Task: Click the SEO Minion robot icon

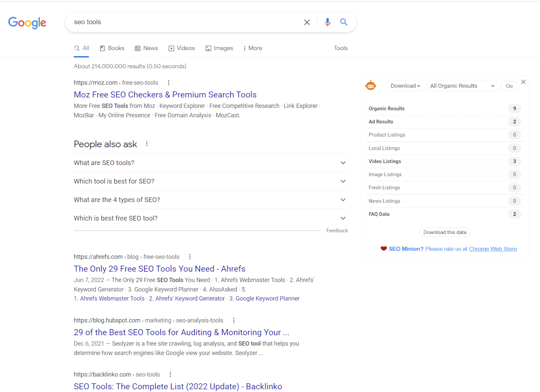Action: tap(370, 86)
